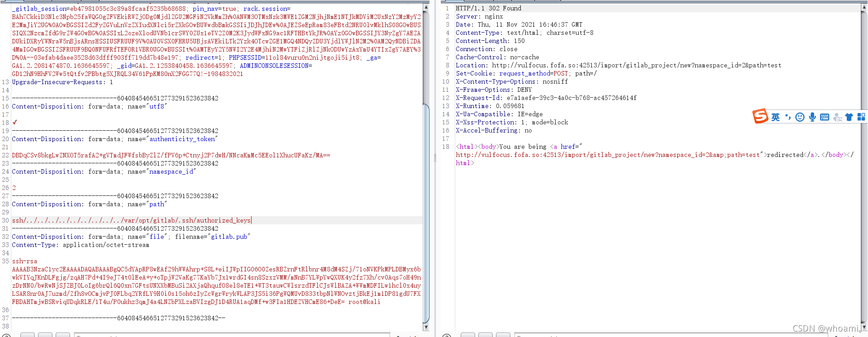
Task: Click the Date: Thu, 11 Nov 2021 header
Action: (519, 24)
